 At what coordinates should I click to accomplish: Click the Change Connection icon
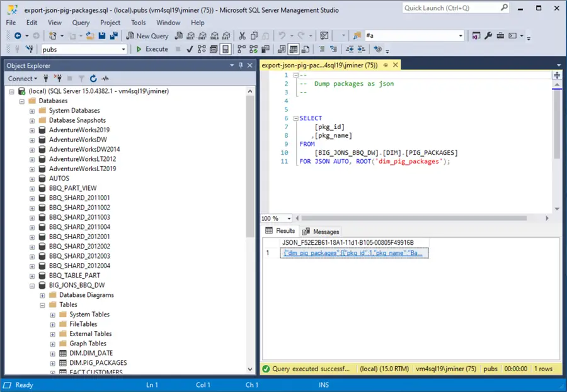coord(29,49)
